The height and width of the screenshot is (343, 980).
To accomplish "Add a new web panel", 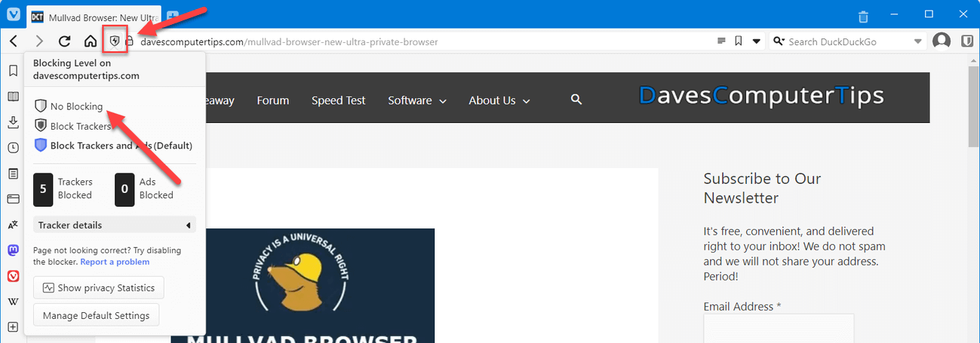I will pos(13,327).
